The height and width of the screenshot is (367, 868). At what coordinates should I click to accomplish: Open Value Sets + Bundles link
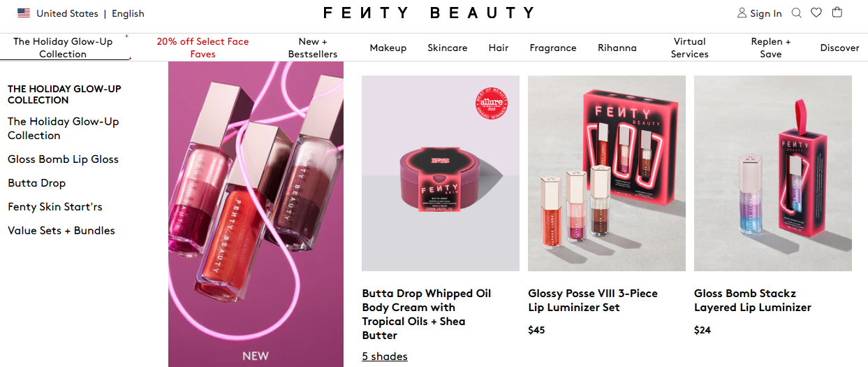coord(61,231)
